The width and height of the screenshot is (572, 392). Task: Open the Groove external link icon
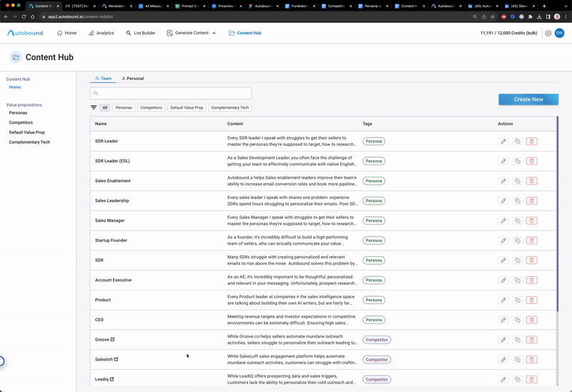pyautogui.click(x=114, y=340)
